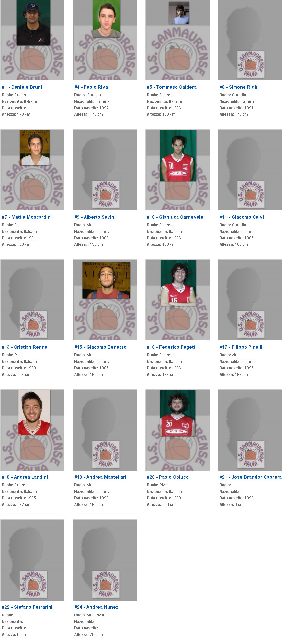
Task: Click Federico Pagetti's jersey 16 photo
Action: (178, 283)
